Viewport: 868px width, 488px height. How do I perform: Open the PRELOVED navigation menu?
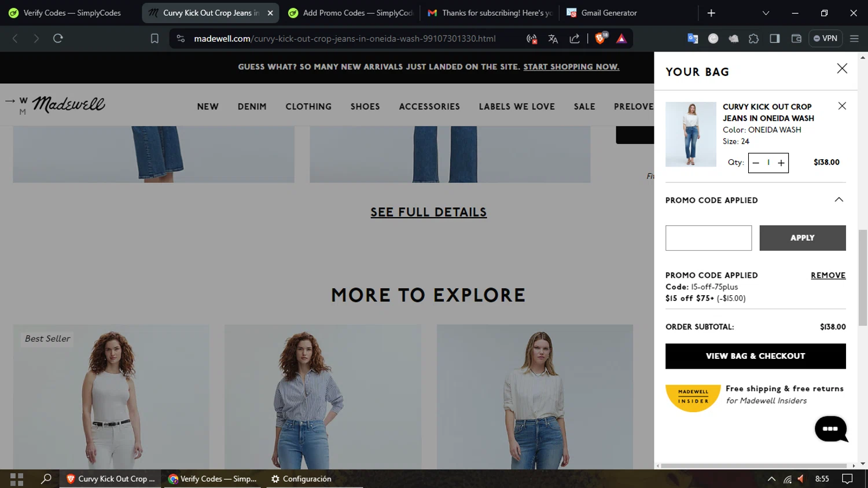pos(634,107)
